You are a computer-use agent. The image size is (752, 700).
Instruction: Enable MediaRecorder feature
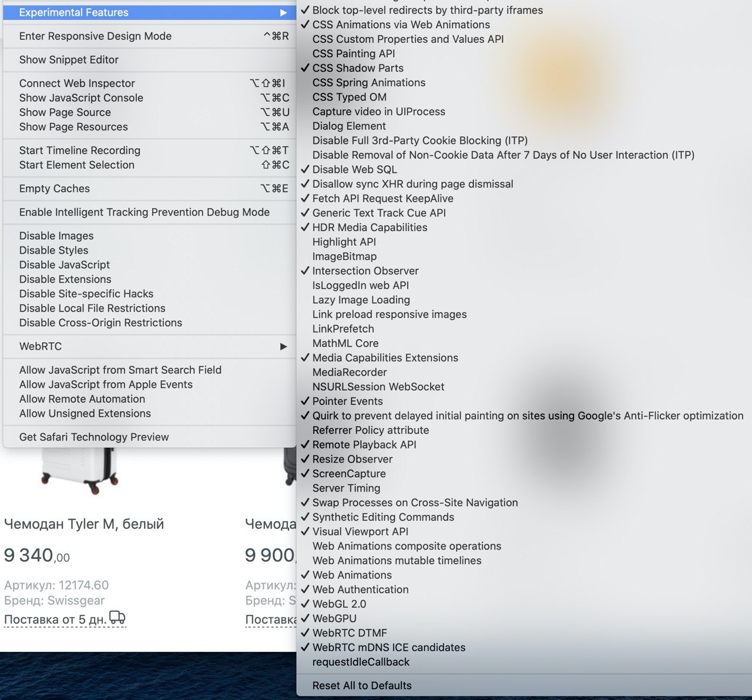(524, 372)
